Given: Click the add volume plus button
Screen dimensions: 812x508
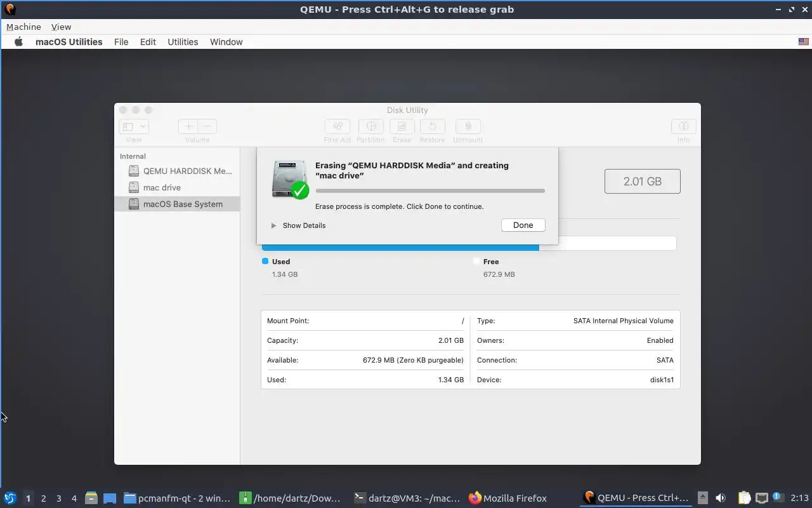Looking at the screenshot, I should pyautogui.click(x=188, y=126).
